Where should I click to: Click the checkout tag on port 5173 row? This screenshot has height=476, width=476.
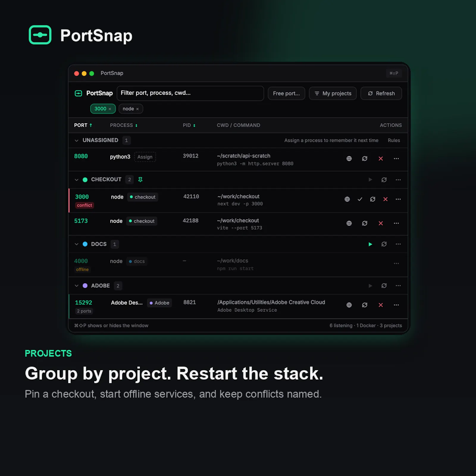142,221
